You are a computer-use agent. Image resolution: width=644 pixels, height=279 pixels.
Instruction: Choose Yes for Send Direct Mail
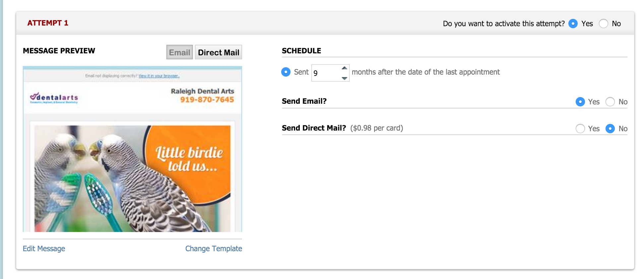click(x=580, y=129)
